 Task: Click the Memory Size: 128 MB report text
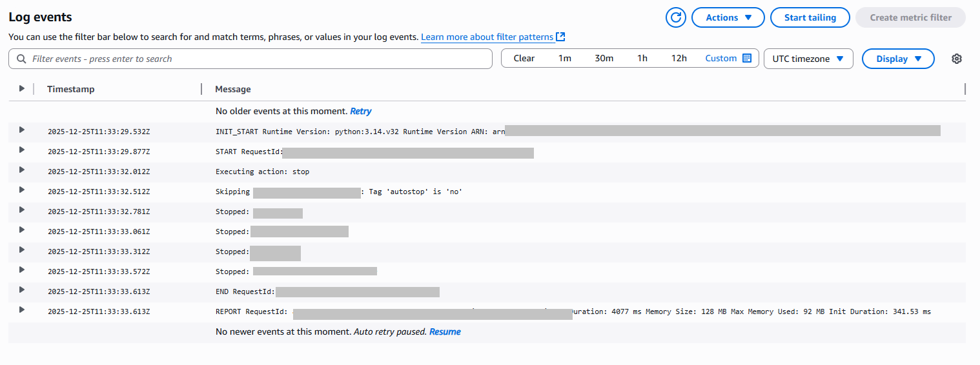tap(686, 311)
